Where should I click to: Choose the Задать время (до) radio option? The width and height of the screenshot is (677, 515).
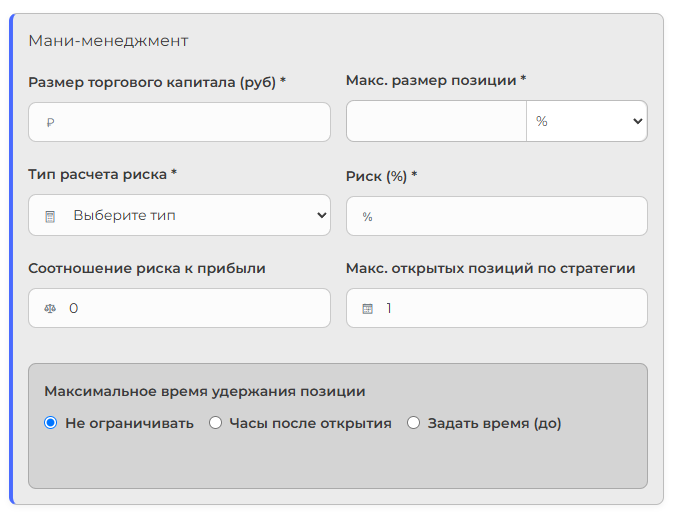(x=413, y=423)
